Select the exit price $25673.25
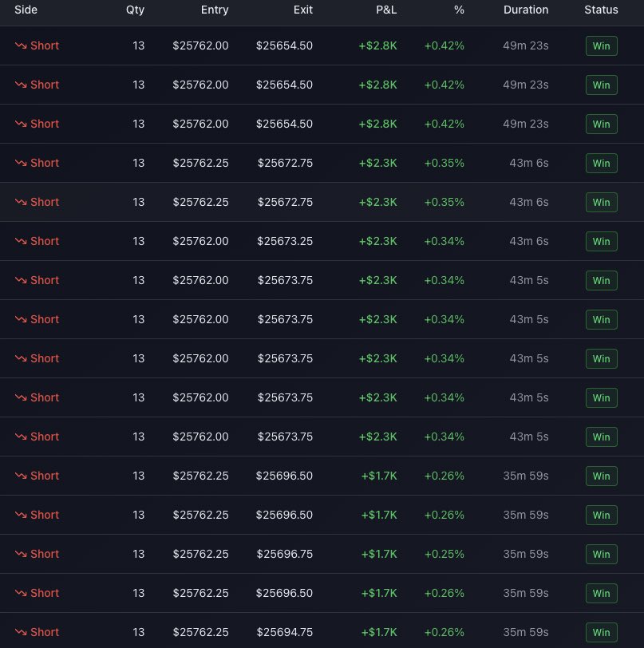The image size is (644, 648). coord(285,241)
